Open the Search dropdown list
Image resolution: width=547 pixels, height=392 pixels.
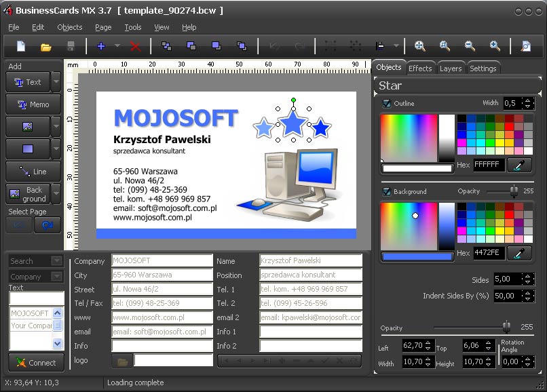(56, 260)
